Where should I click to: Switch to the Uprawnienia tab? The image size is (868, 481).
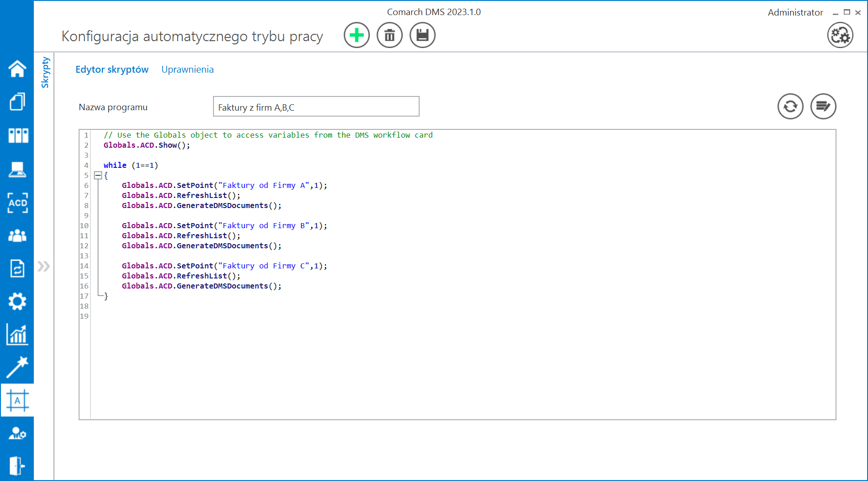(187, 69)
